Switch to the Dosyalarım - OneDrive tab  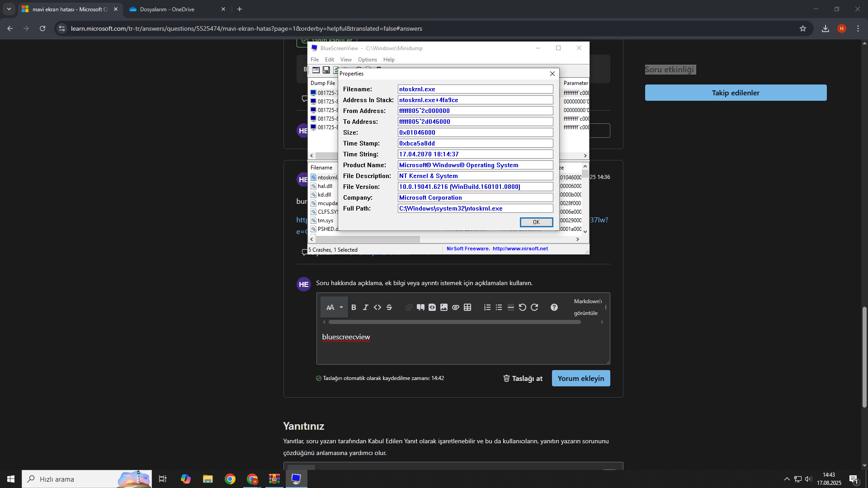coord(176,9)
